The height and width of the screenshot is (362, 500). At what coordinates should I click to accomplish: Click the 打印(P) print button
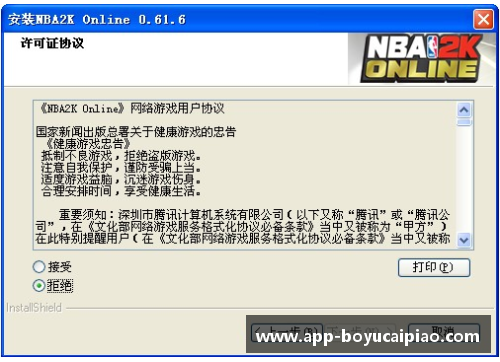(x=434, y=267)
